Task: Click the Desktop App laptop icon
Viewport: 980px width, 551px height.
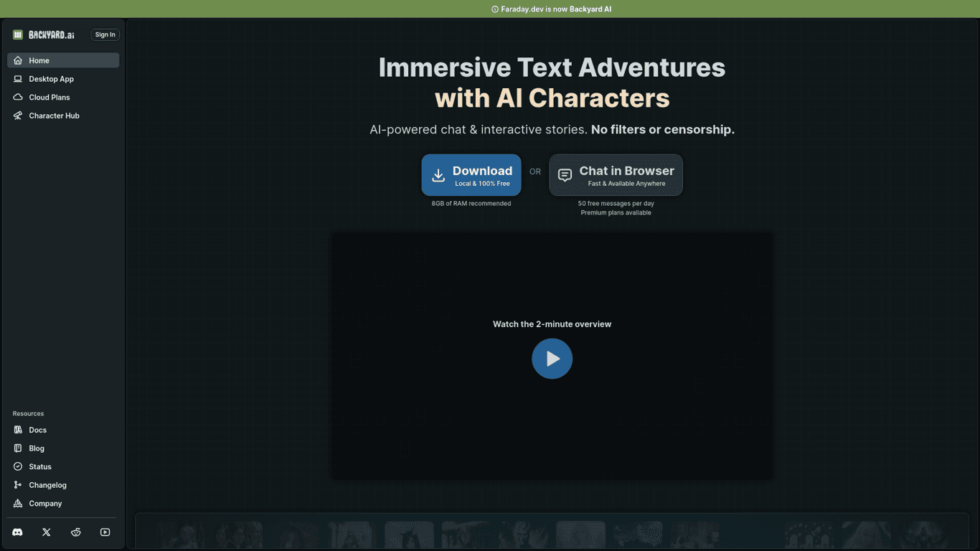Action: click(x=18, y=79)
